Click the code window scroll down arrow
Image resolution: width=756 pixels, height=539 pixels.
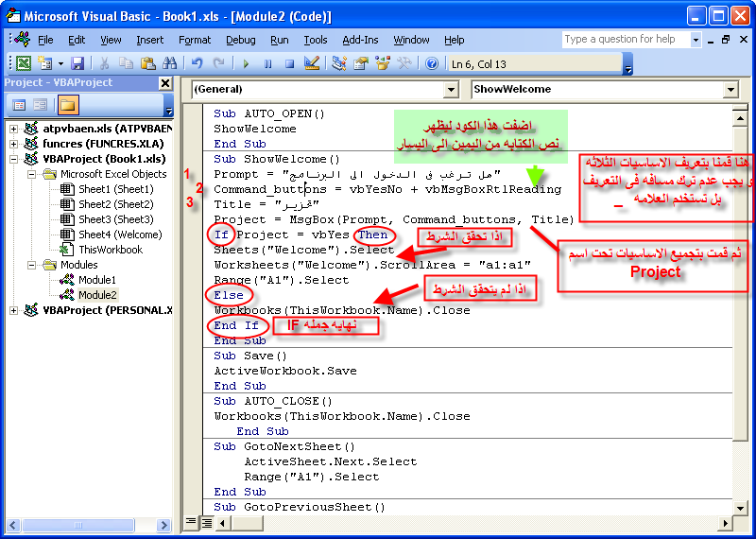point(740,507)
